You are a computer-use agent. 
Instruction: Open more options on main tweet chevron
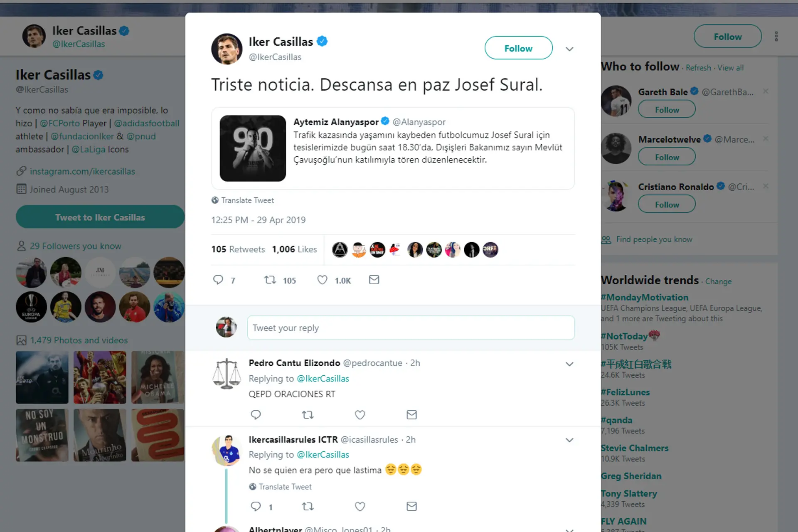click(569, 49)
